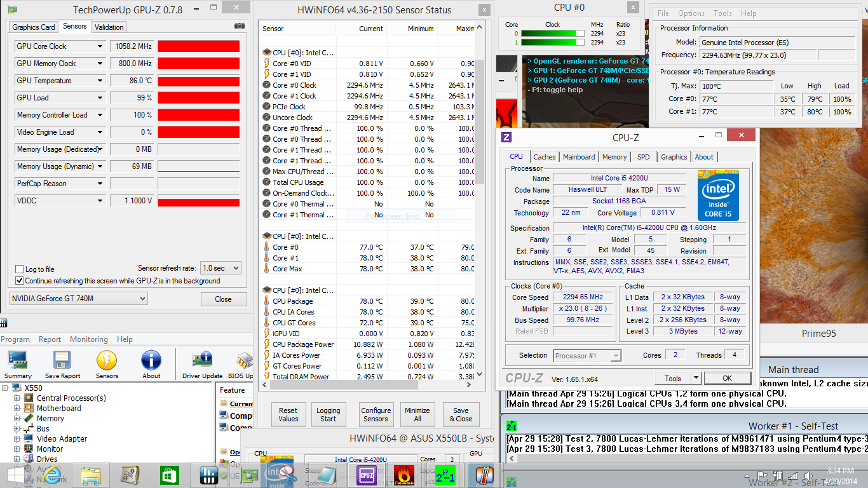
Task: Click the Configure Sensors button
Action: 376,415
